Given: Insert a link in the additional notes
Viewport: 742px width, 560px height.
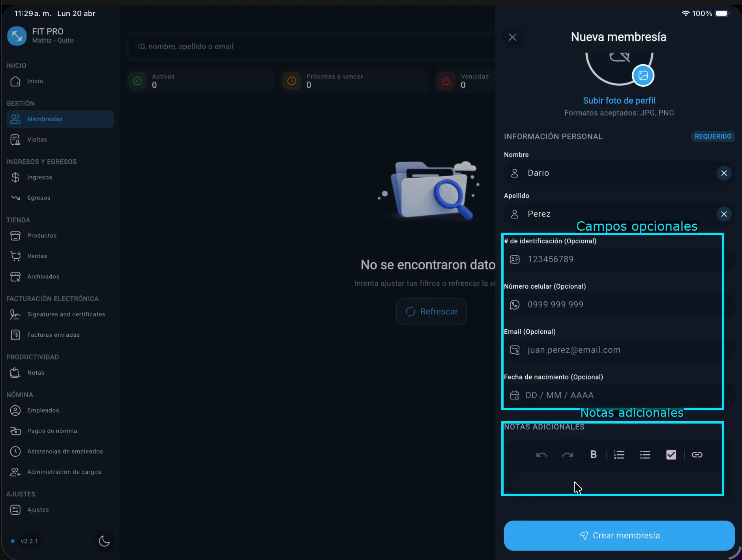Looking at the screenshot, I should coord(697,454).
